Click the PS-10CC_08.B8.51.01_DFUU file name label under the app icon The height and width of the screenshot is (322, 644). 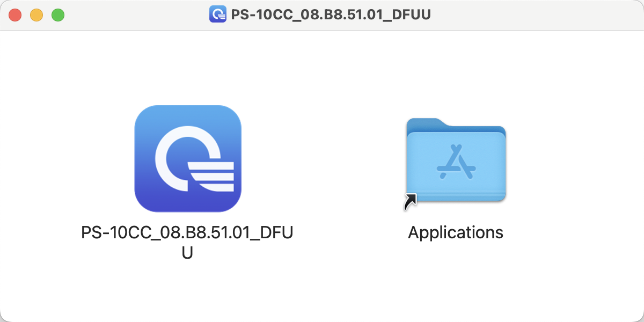(187, 242)
